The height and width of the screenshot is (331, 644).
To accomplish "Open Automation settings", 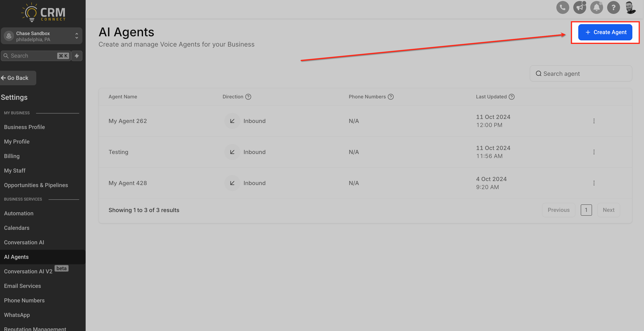I will 19,213.
